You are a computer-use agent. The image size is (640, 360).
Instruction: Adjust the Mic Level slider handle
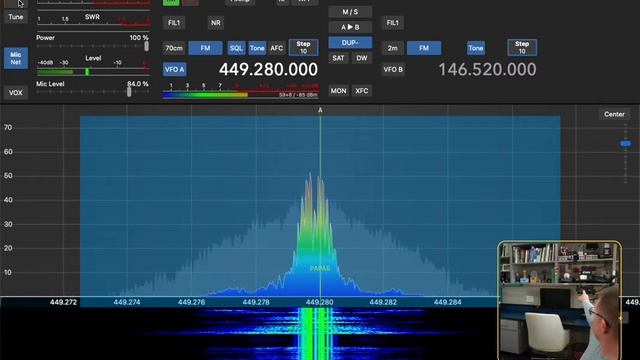tap(129, 92)
